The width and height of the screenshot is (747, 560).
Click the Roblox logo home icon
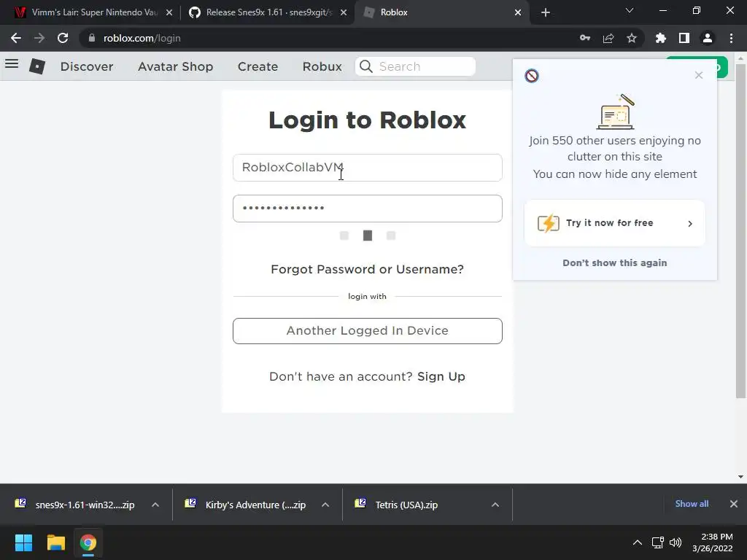[x=37, y=66]
